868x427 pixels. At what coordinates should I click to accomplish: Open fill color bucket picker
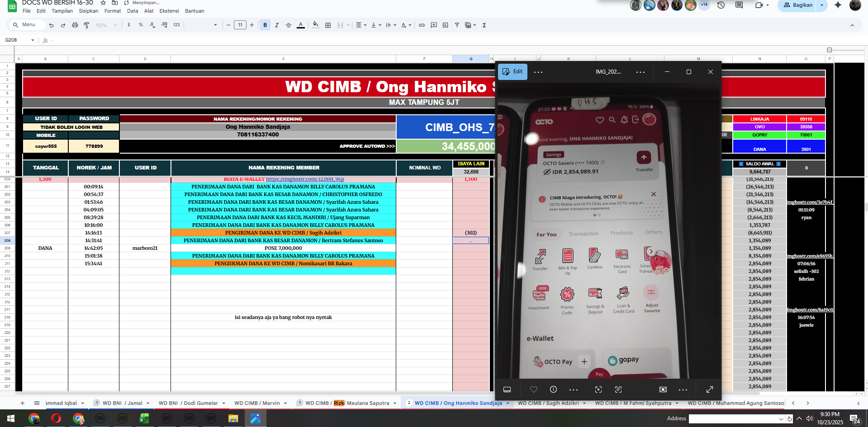(316, 25)
